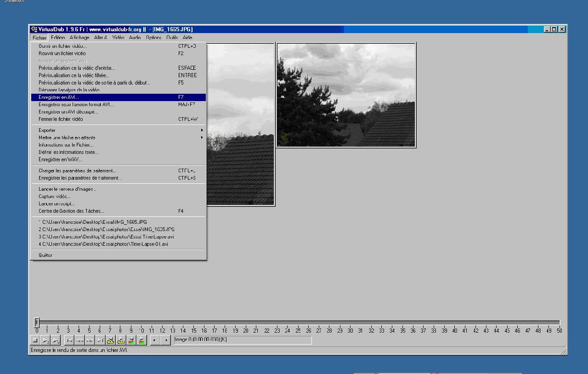Choose Quitter from the Fichier menu
This screenshot has height=374, width=588.
tap(119, 255)
